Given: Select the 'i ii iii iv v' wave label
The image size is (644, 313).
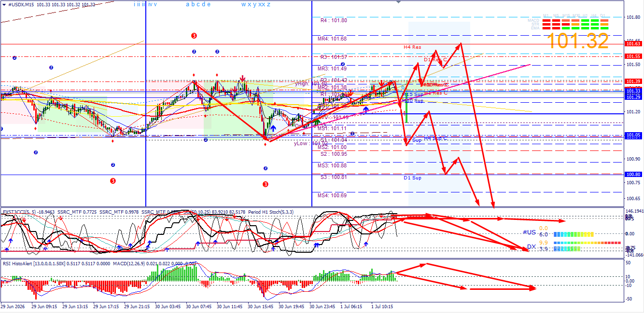Looking at the screenshot, I should coord(145,4).
